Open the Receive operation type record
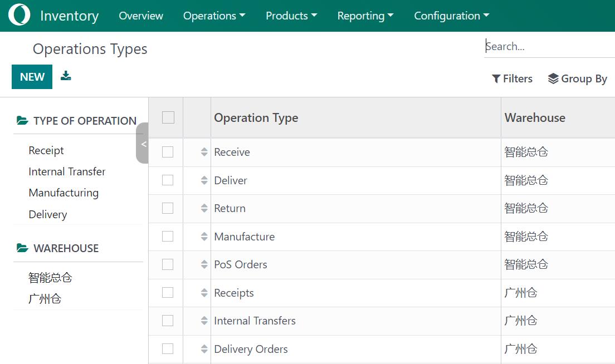Screen dimensions: 615x364 coord(232,152)
